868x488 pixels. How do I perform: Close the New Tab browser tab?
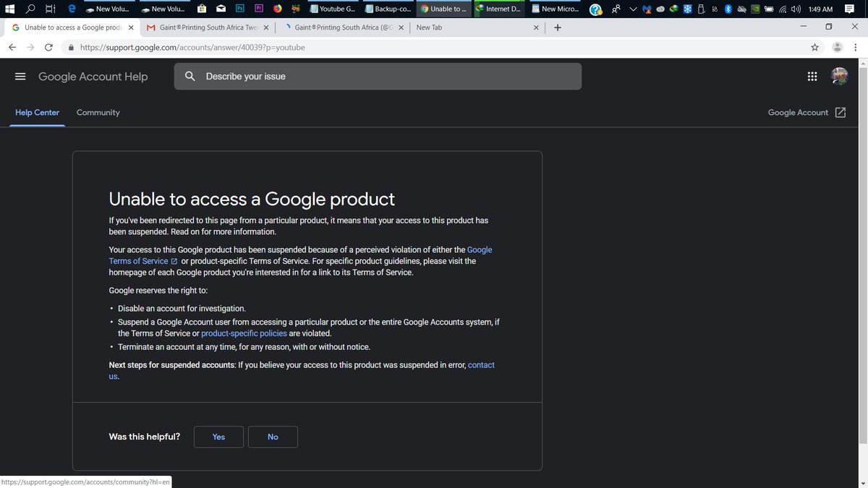pos(536,27)
